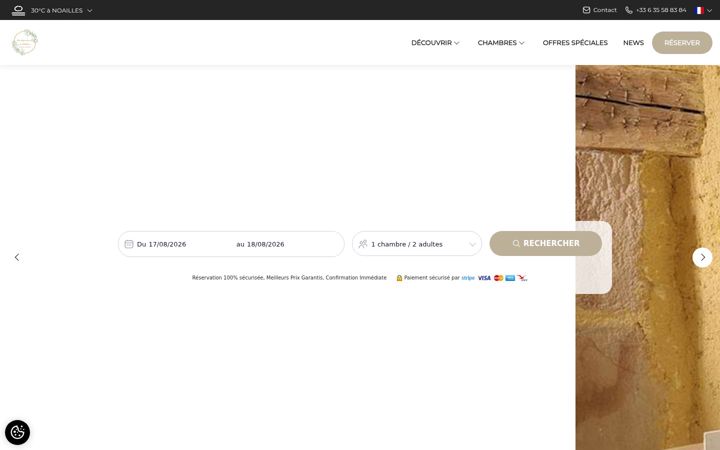Click the Stripe payment logo
720x450 pixels.
point(468,278)
